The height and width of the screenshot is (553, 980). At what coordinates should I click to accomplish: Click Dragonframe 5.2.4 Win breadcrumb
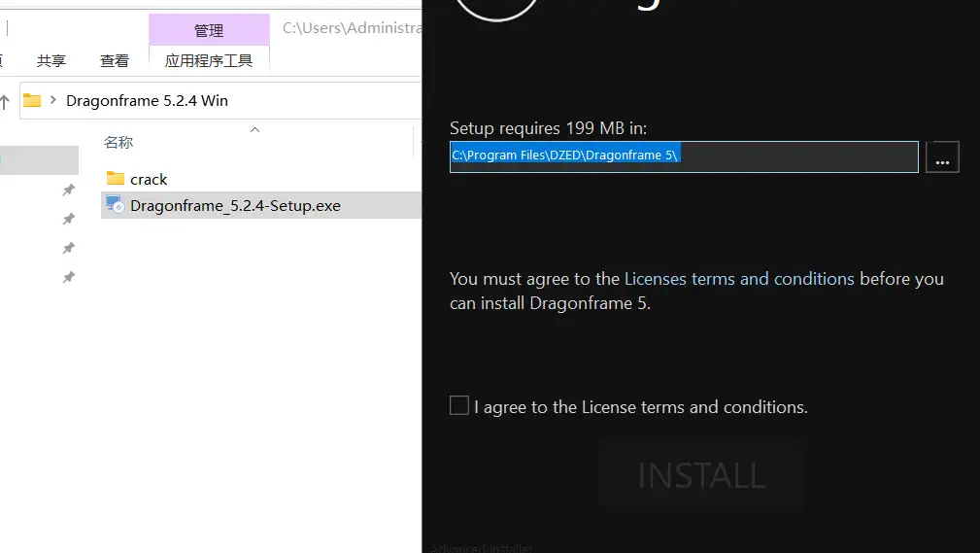pos(147,100)
